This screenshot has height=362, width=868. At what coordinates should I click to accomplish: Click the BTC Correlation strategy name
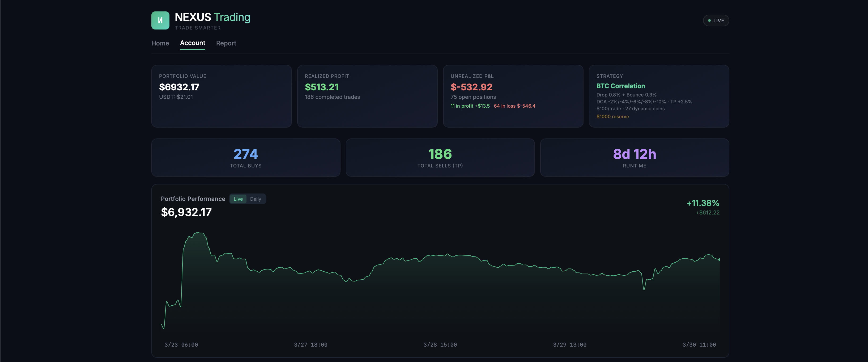tap(620, 86)
